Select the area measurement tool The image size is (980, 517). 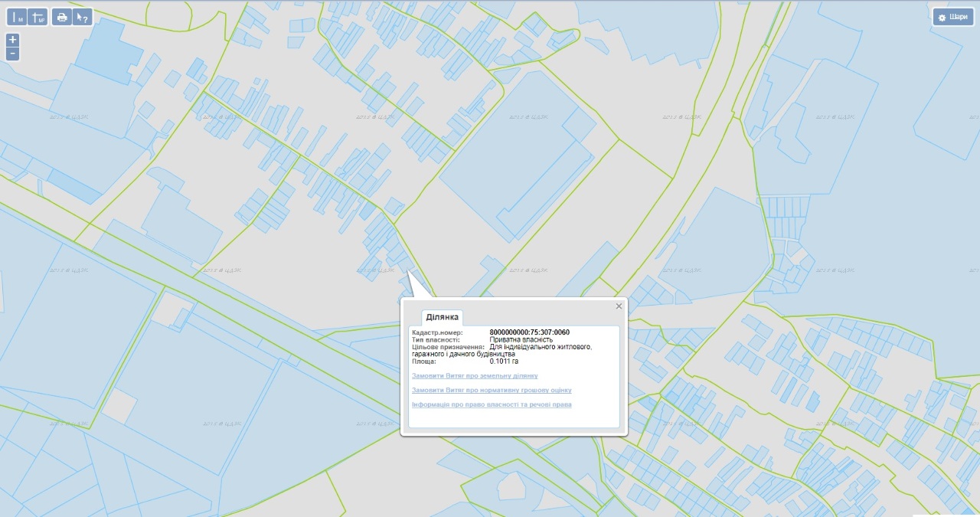(x=38, y=17)
